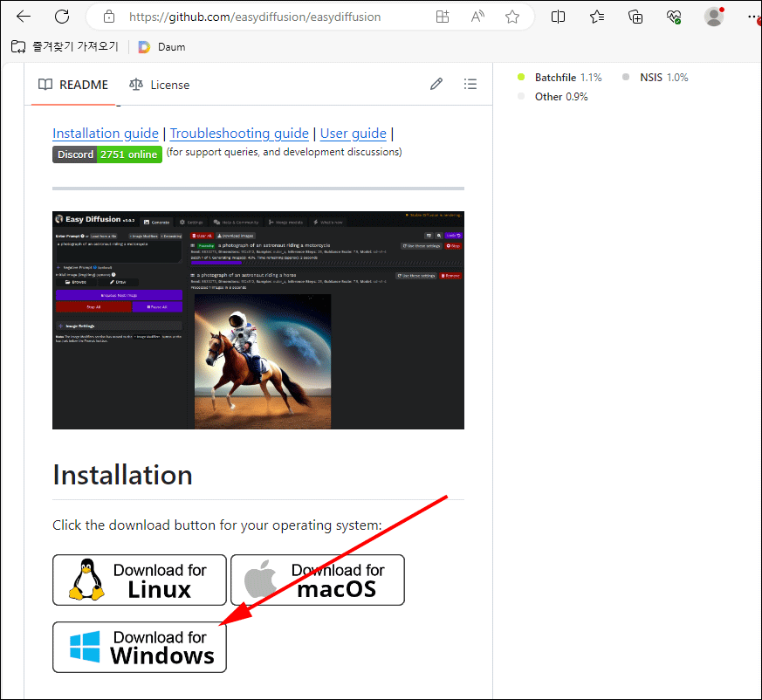Switch to the License tab
Viewport: 762px width, 700px height.
tap(159, 85)
